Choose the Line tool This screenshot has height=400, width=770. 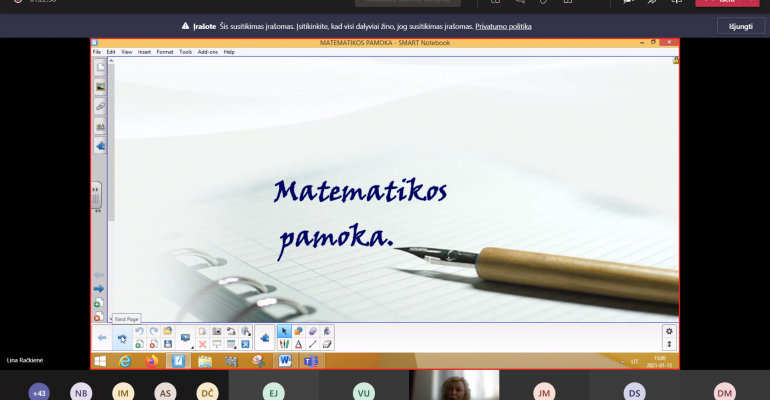313,344
